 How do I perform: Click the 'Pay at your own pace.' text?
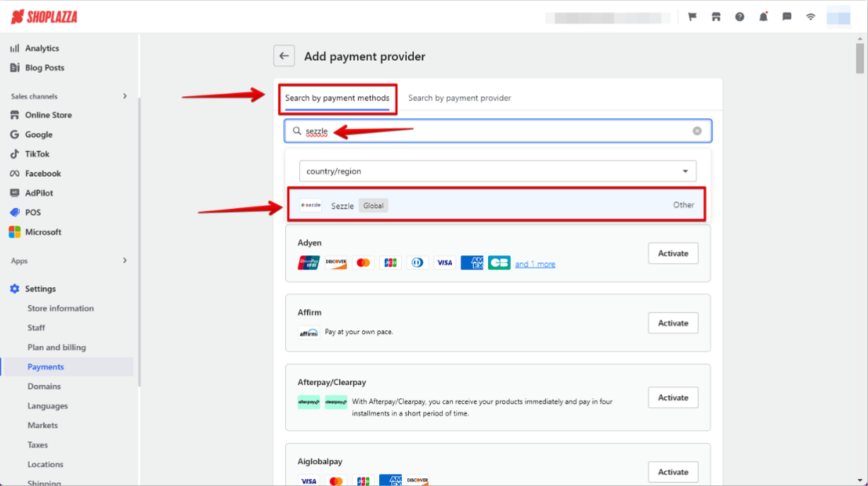pos(359,332)
